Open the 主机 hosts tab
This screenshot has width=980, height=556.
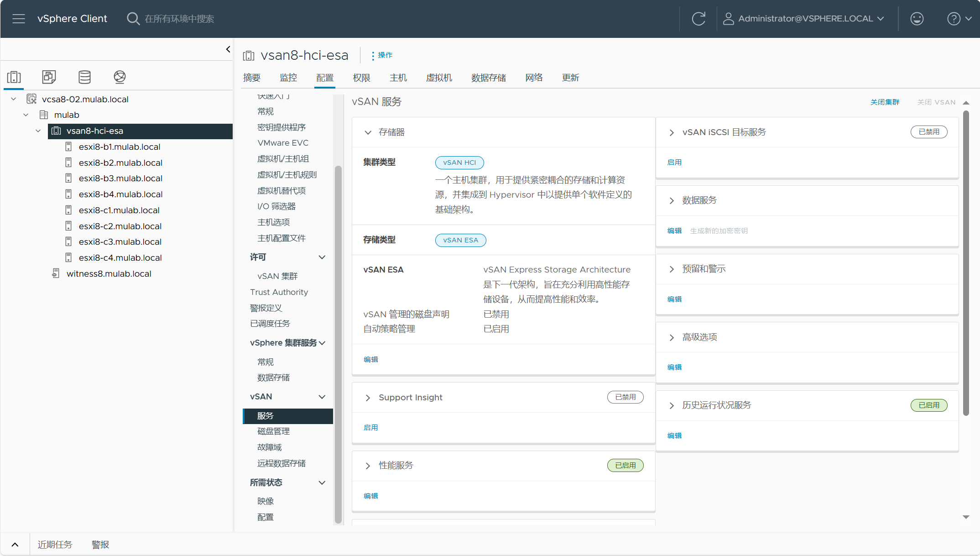pos(398,78)
